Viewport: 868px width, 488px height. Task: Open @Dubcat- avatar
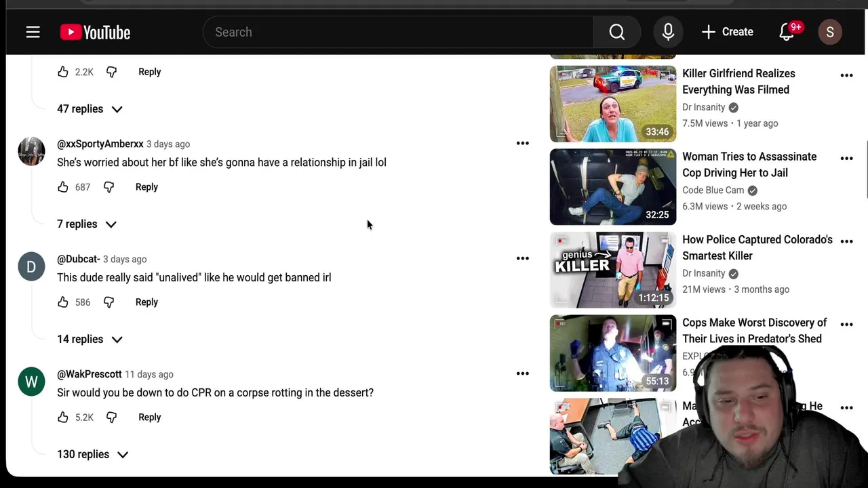(x=31, y=266)
